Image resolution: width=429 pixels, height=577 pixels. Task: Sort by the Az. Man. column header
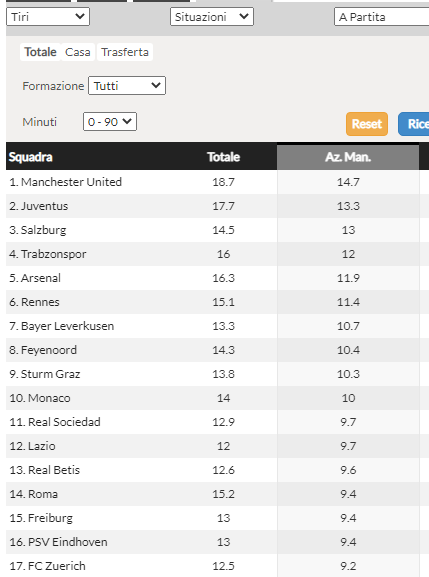[x=348, y=157]
